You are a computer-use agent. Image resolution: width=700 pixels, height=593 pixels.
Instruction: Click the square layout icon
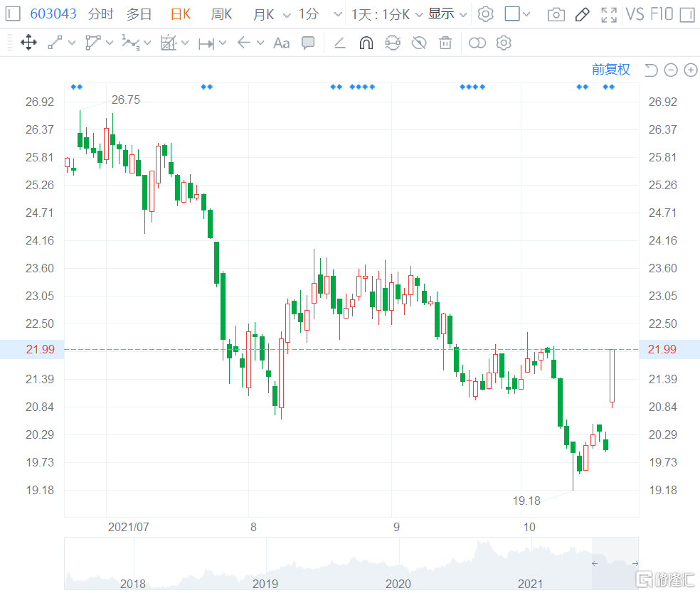click(x=512, y=14)
